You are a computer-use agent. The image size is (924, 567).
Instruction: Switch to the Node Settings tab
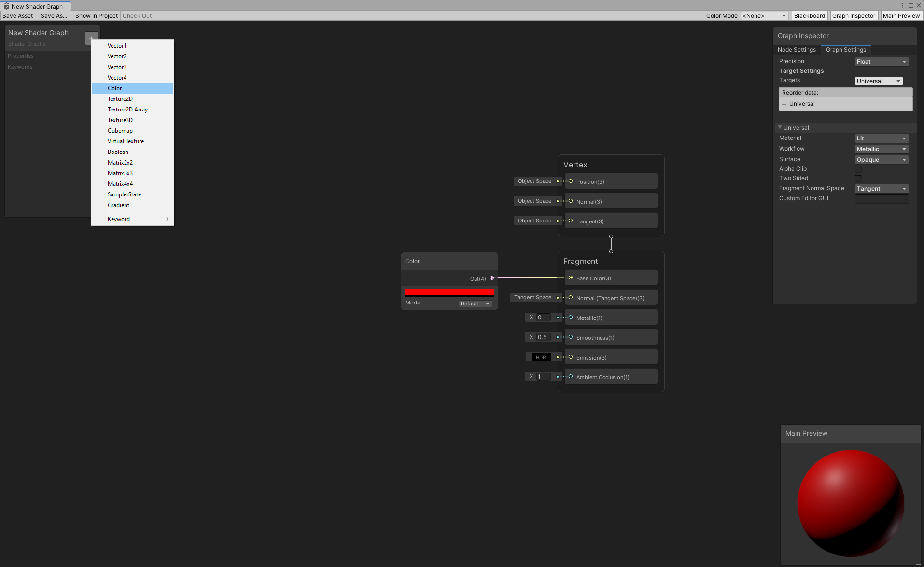pyautogui.click(x=797, y=49)
